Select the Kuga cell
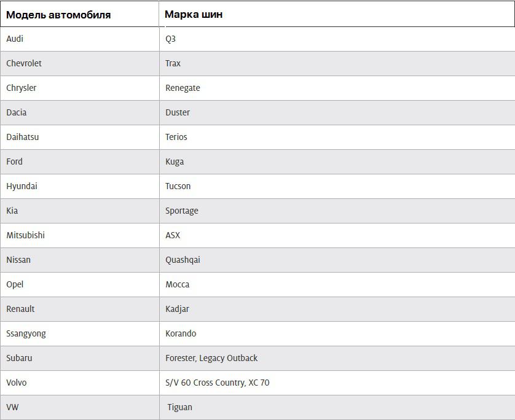Image resolution: width=515 pixels, height=420 pixels. point(337,161)
